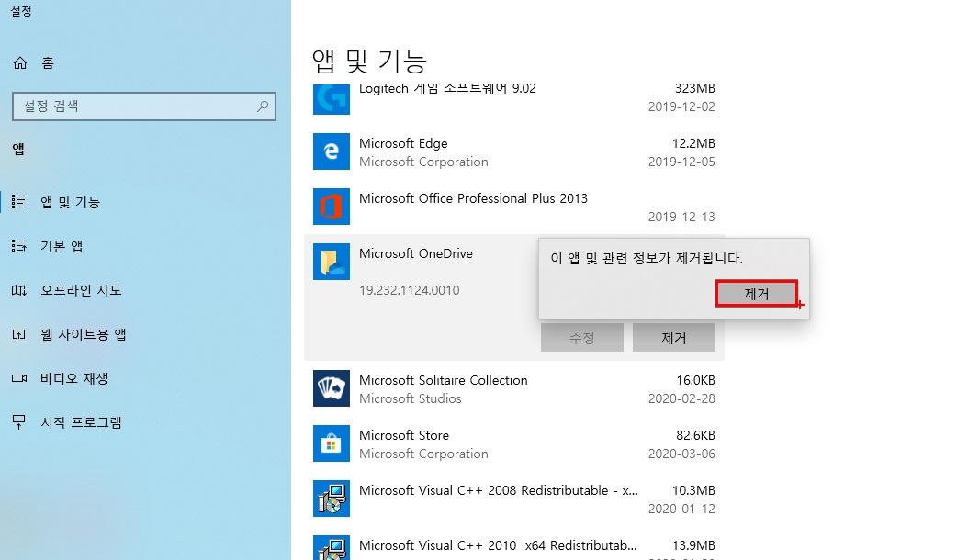Screen dimensions: 957x560
Task: Click the greyed 수정 button
Action: point(581,337)
